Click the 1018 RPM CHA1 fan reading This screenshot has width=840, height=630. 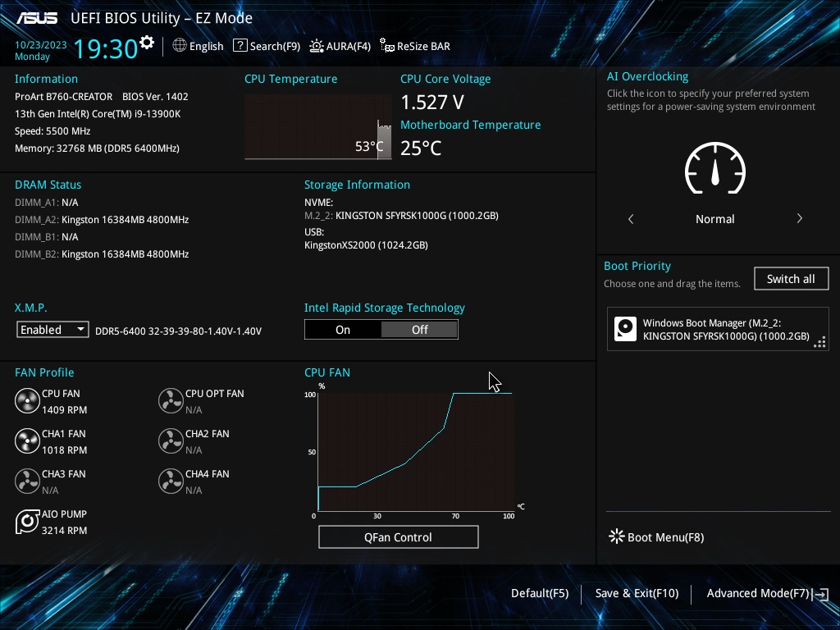click(x=64, y=450)
